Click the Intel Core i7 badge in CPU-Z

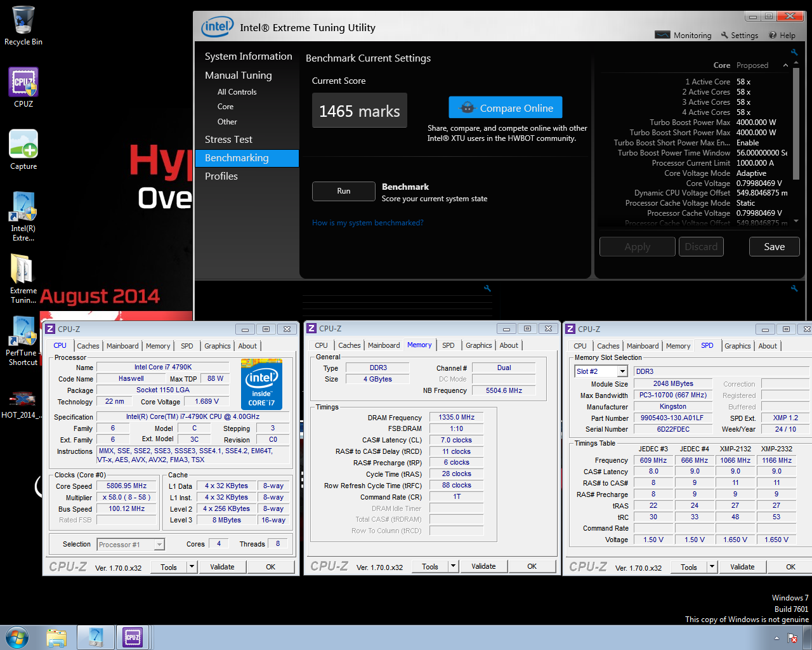261,385
